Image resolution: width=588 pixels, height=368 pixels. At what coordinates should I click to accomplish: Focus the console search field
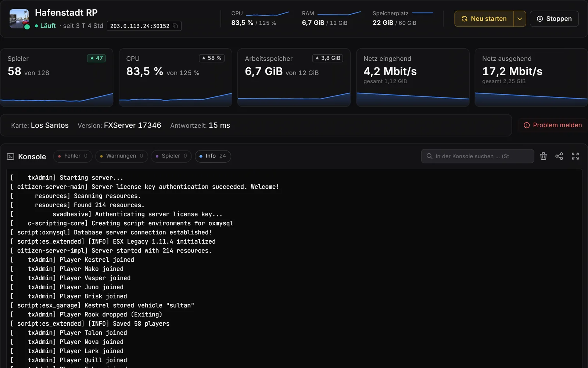[x=477, y=156]
